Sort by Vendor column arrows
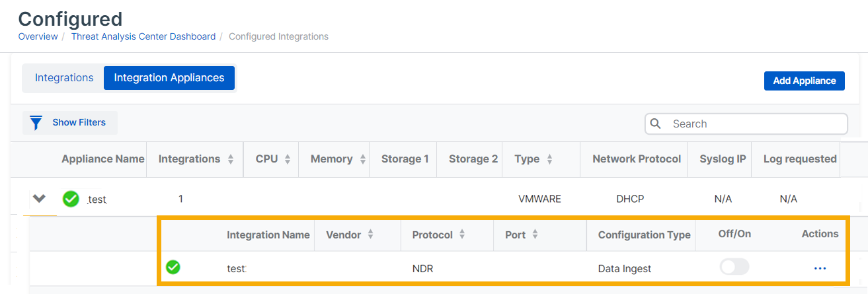 370,235
